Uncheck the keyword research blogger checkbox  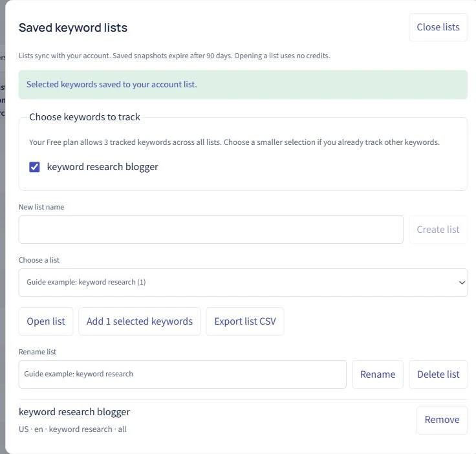[x=34, y=167]
